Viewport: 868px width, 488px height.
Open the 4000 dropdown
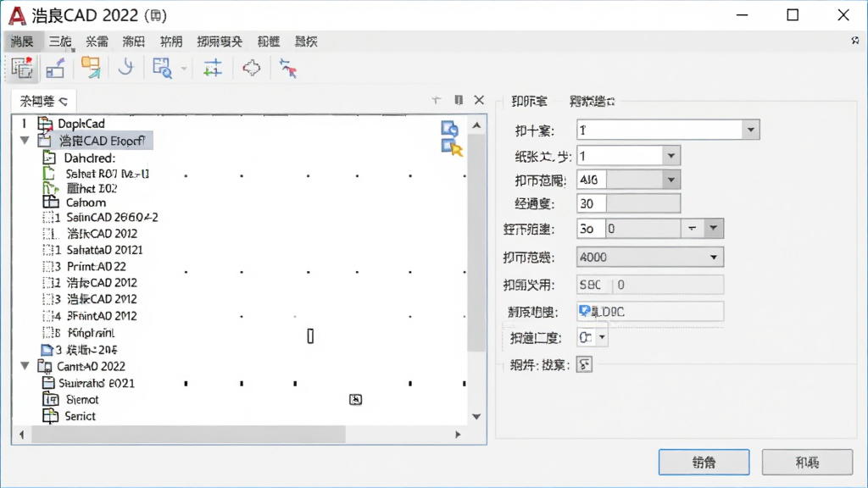click(x=650, y=258)
